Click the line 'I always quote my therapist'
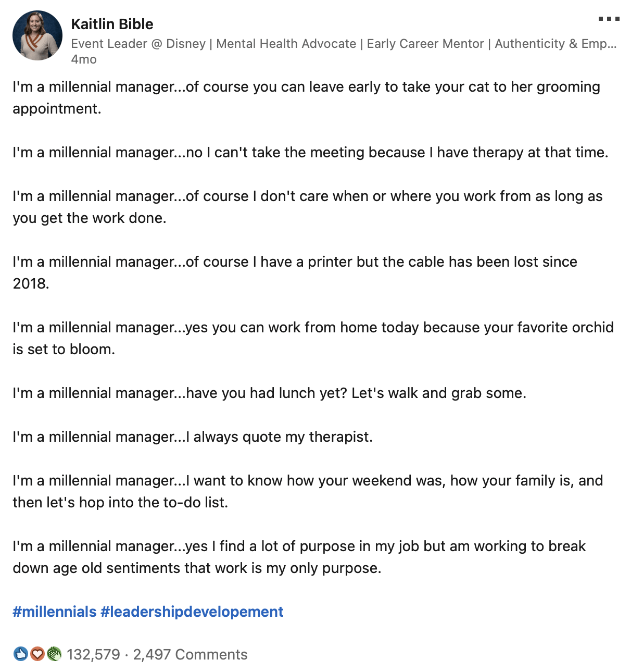The image size is (631, 672). pyautogui.click(x=193, y=437)
